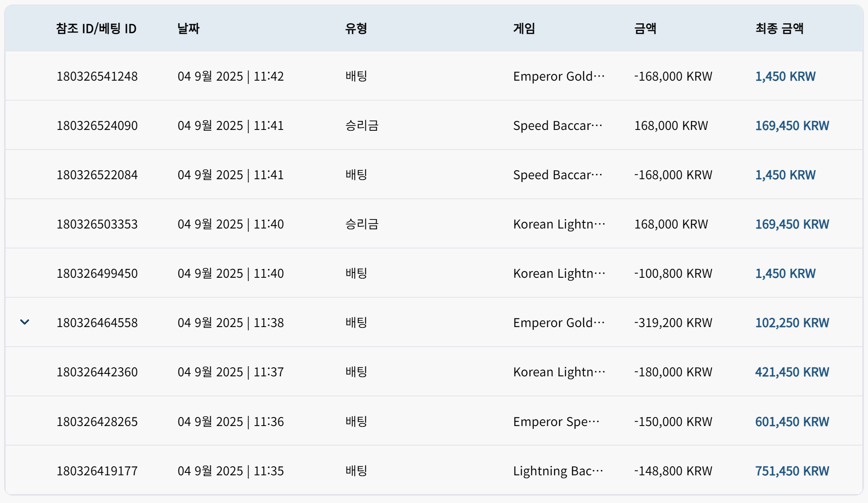868x503 pixels.
Task: Click the 게임 column header
Action: [524, 29]
